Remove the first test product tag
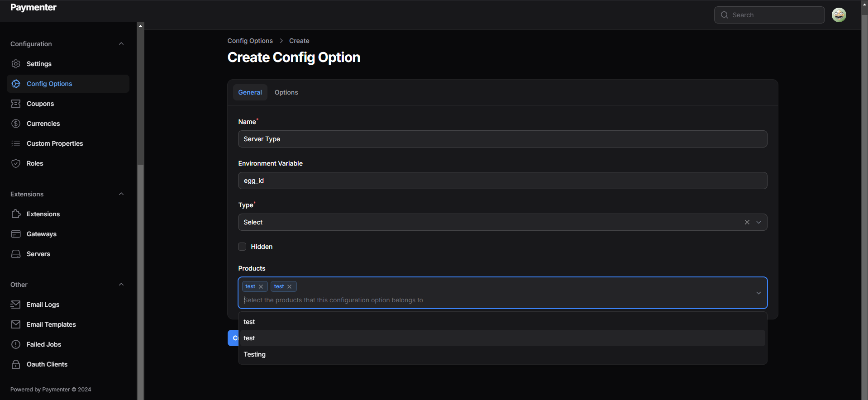This screenshot has height=400, width=868. 261,286
